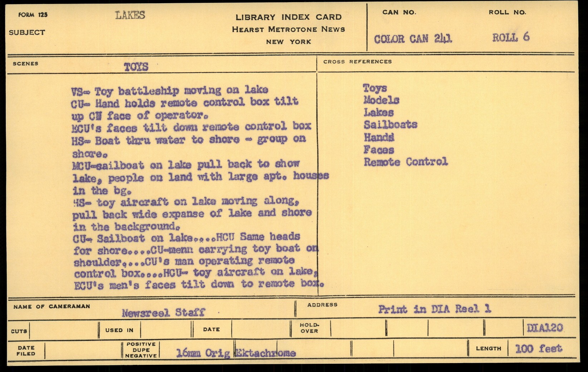The image size is (588, 372).
Task: Click the FORM 125 label
Action: tap(33, 15)
